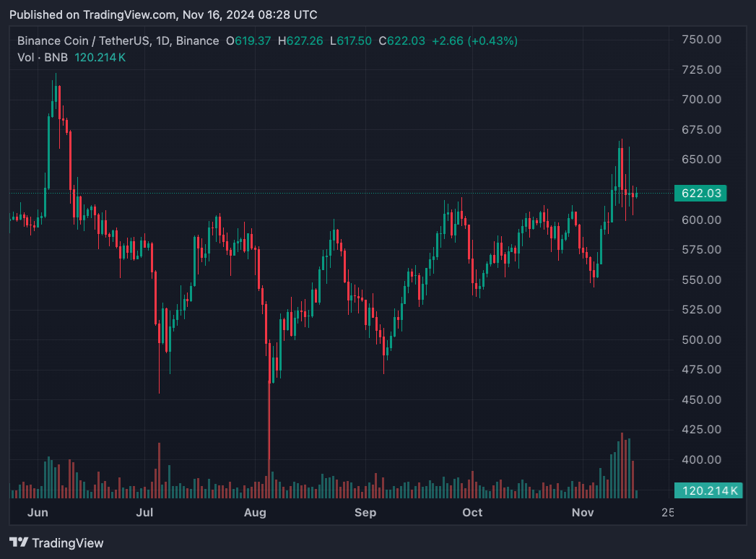The height and width of the screenshot is (559, 756).
Task: Click the 475.00 price axis label
Action: pos(702,370)
